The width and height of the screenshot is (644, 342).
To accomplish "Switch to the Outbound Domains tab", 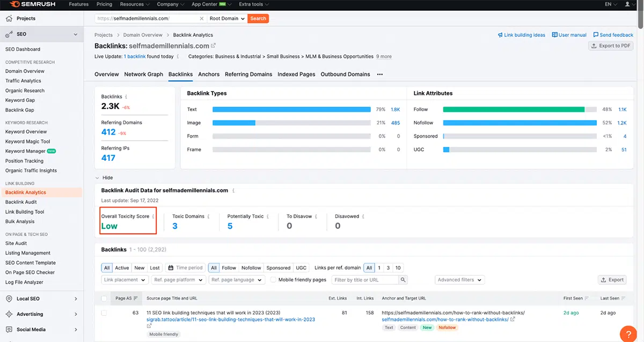I will tap(345, 75).
